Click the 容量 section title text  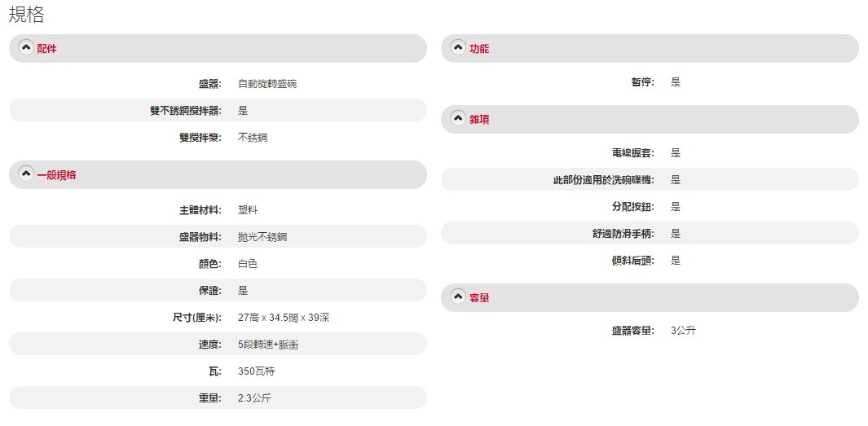click(x=479, y=298)
